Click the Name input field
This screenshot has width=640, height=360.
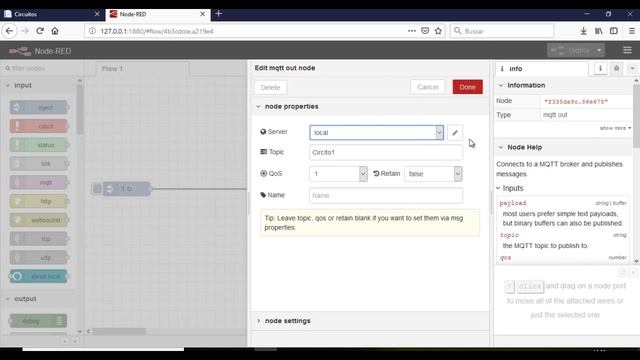click(x=386, y=196)
